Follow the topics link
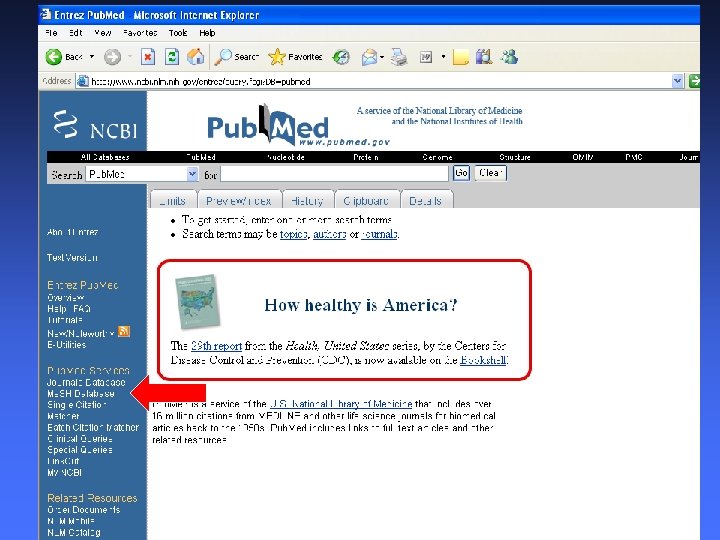The image size is (720, 540). click(293, 234)
